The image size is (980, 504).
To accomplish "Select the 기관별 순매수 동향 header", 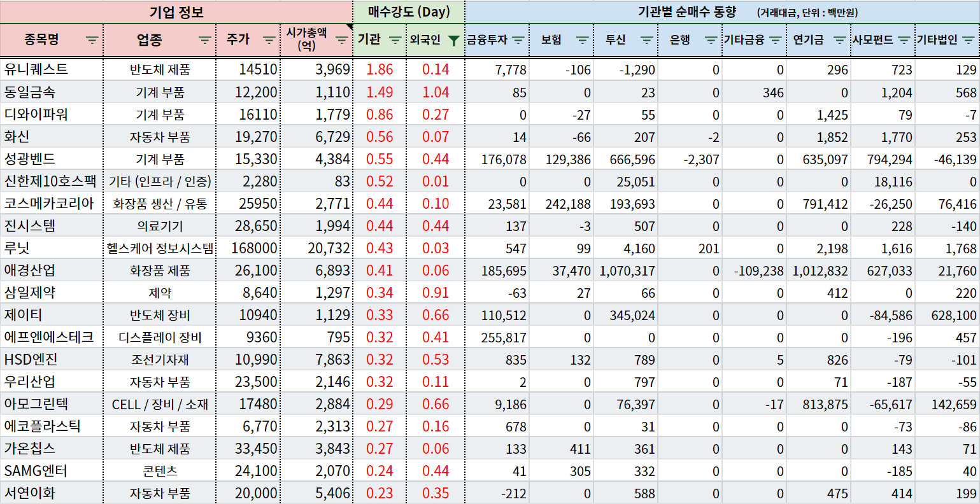I will (x=722, y=12).
